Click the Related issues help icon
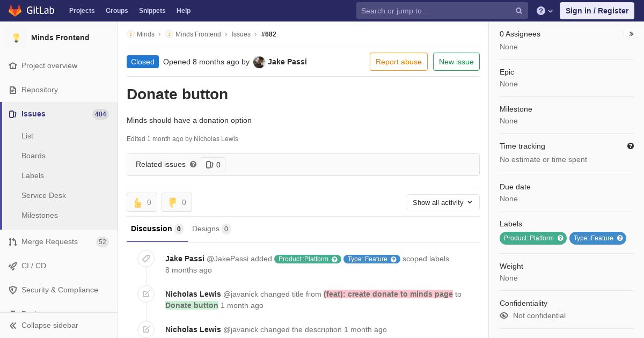 coord(193,164)
